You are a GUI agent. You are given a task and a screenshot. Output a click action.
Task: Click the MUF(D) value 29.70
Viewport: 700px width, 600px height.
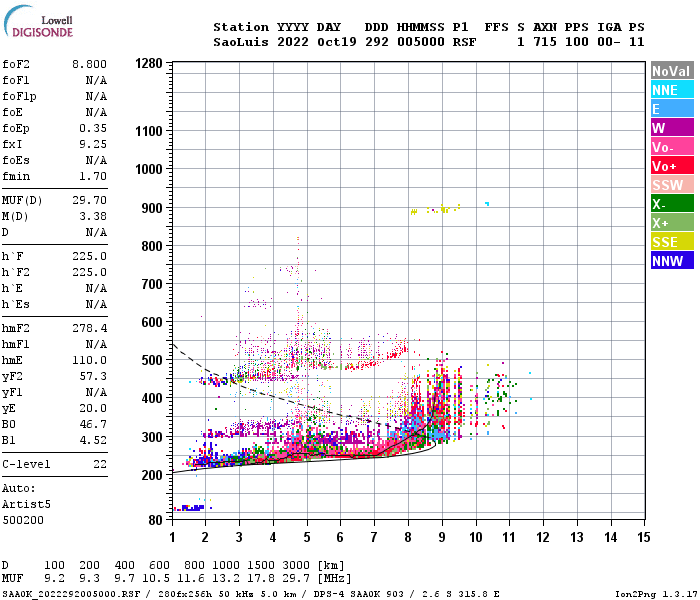89,200
